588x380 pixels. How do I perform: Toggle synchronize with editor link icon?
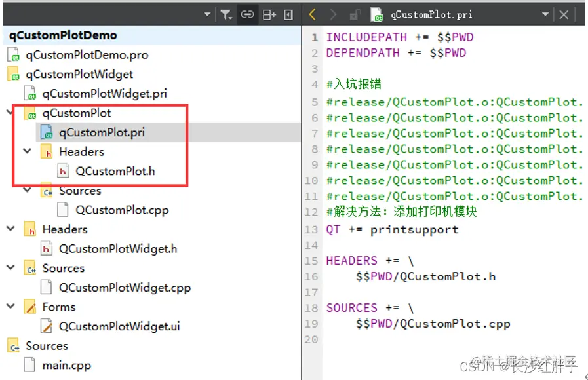pyautogui.click(x=247, y=14)
